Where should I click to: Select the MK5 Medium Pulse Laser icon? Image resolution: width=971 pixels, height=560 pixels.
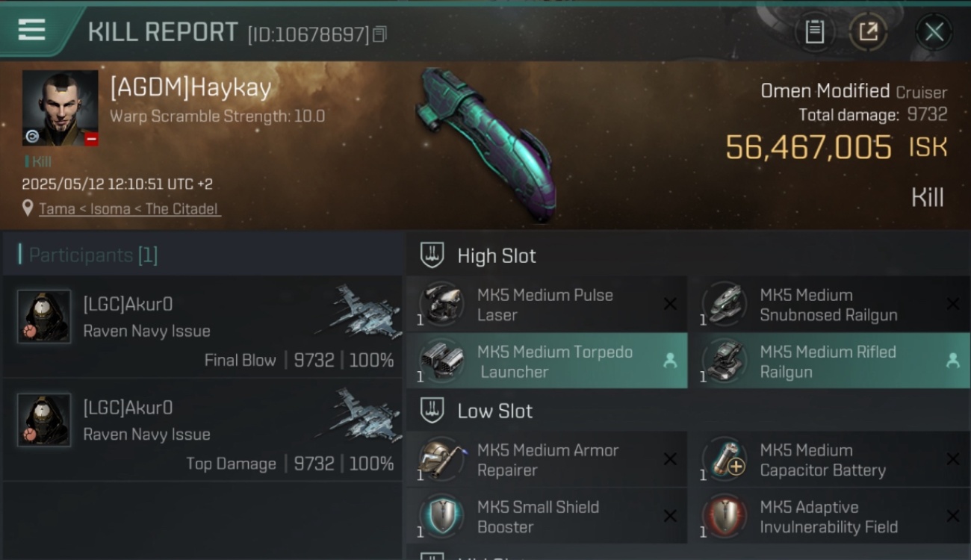[x=440, y=305]
